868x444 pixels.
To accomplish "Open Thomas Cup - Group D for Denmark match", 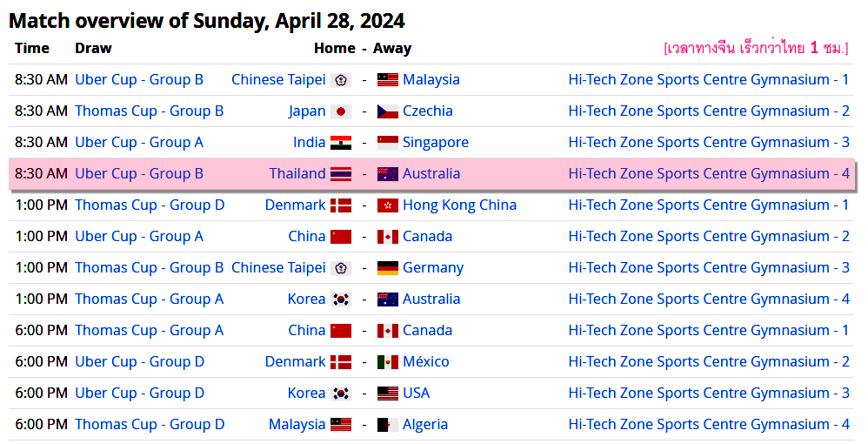I will [150, 205].
